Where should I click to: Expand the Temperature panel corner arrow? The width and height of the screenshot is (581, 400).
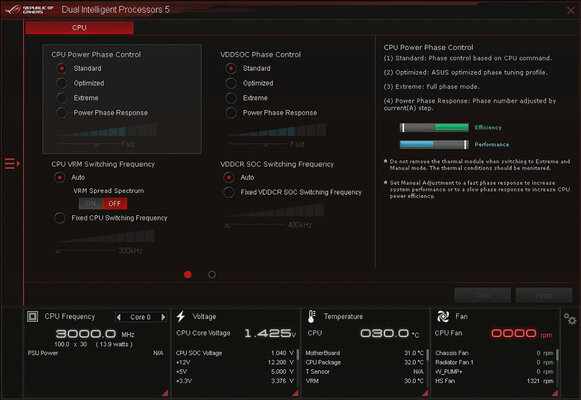pos(425,393)
